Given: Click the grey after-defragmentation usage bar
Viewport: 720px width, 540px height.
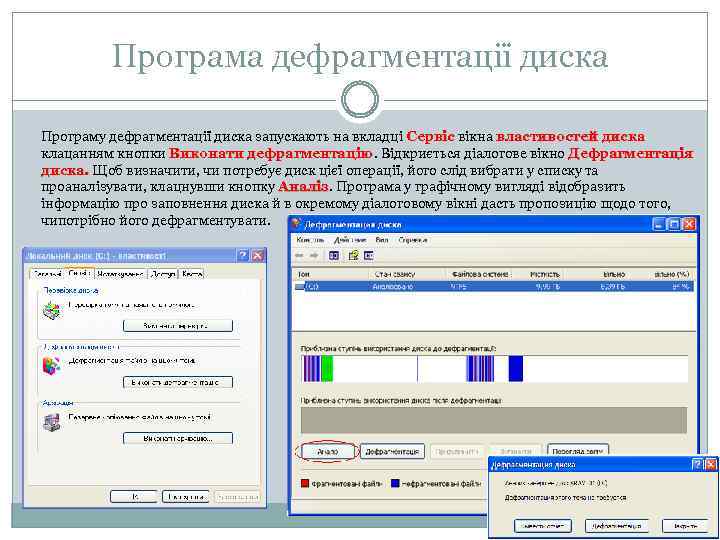Looking at the screenshot, I should coord(494,420).
